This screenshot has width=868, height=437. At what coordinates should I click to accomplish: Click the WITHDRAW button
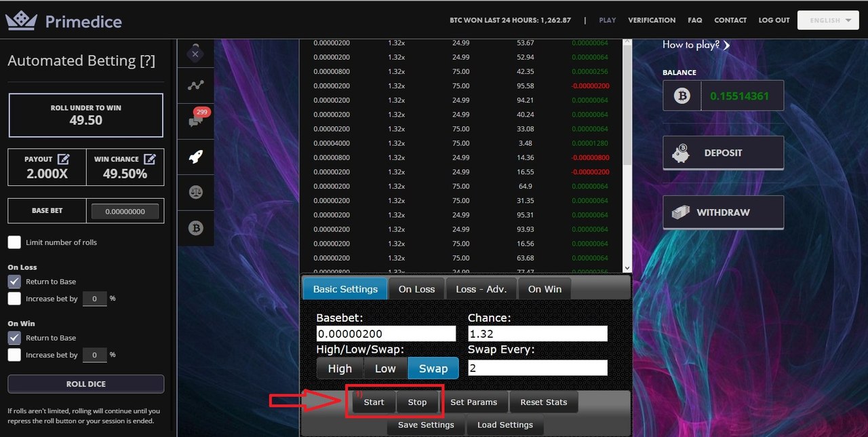[x=723, y=212]
